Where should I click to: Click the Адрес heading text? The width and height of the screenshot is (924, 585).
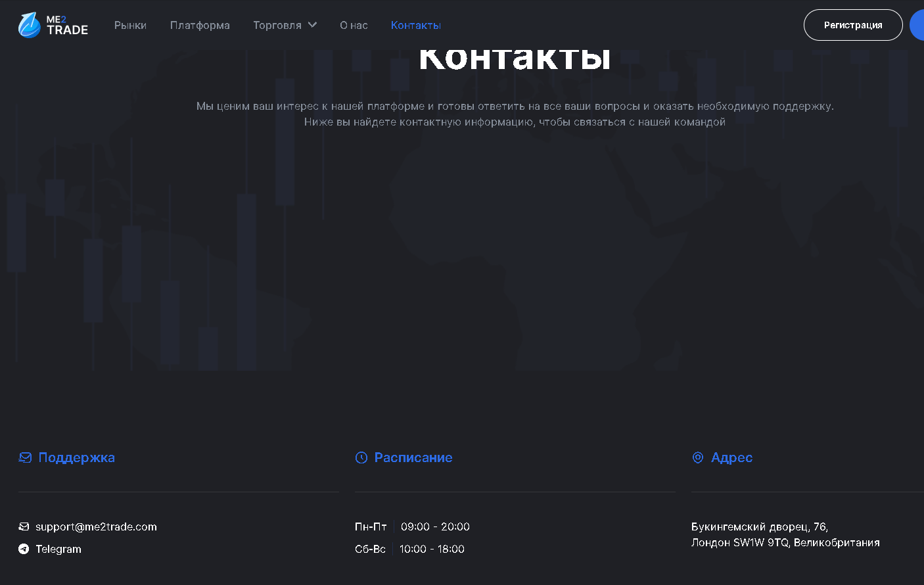pyautogui.click(x=732, y=457)
